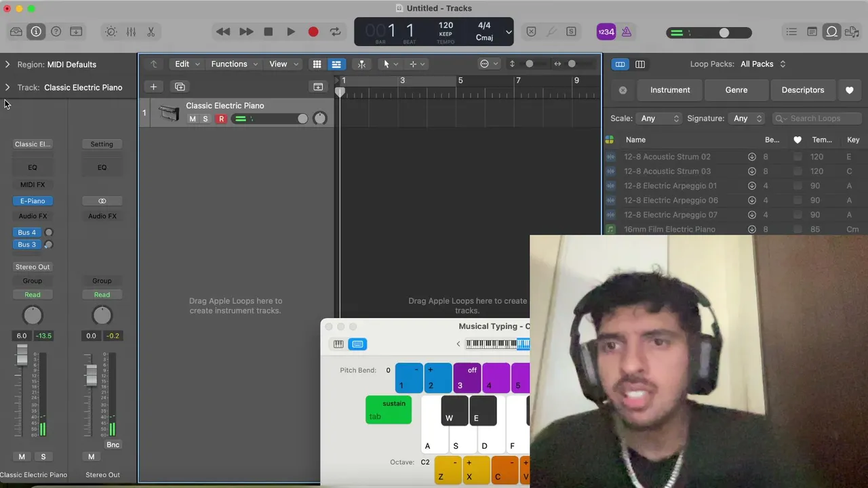Image resolution: width=868 pixels, height=488 pixels.
Task: Click the Bus 4 send button
Action: pos(27,232)
